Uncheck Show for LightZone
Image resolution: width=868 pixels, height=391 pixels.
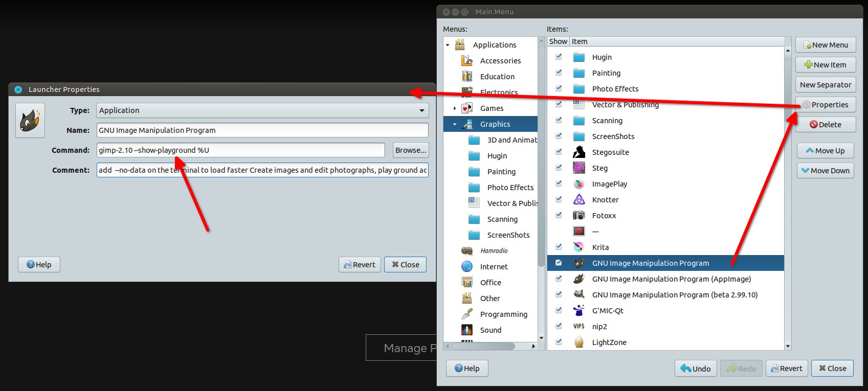[559, 342]
